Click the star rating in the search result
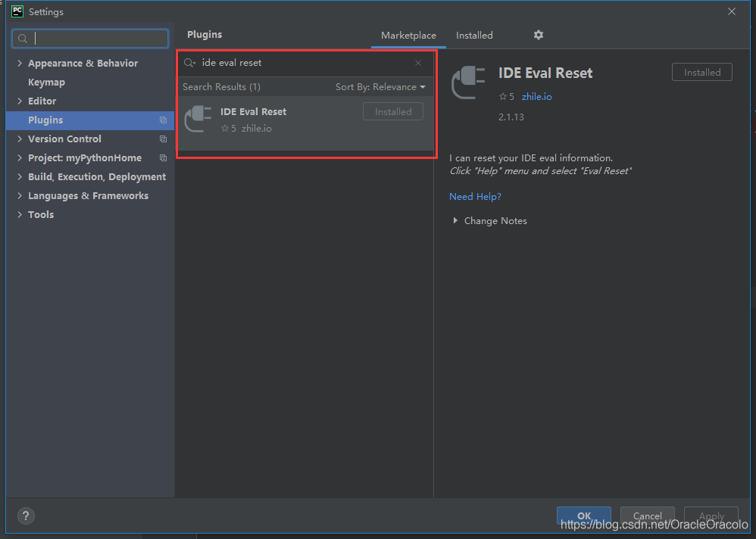Screen dimensions: 756x539 coord(229,128)
